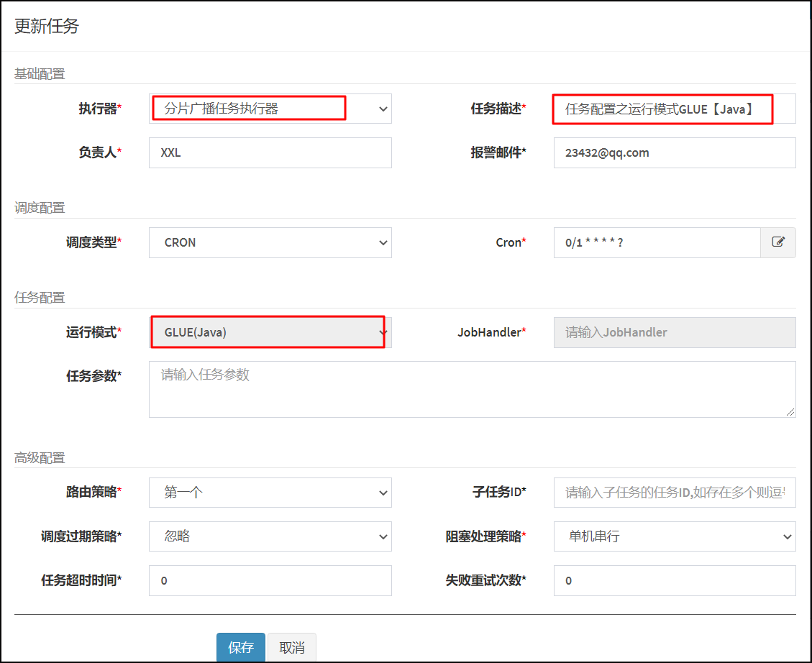Click the 保存 button

[x=241, y=647]
